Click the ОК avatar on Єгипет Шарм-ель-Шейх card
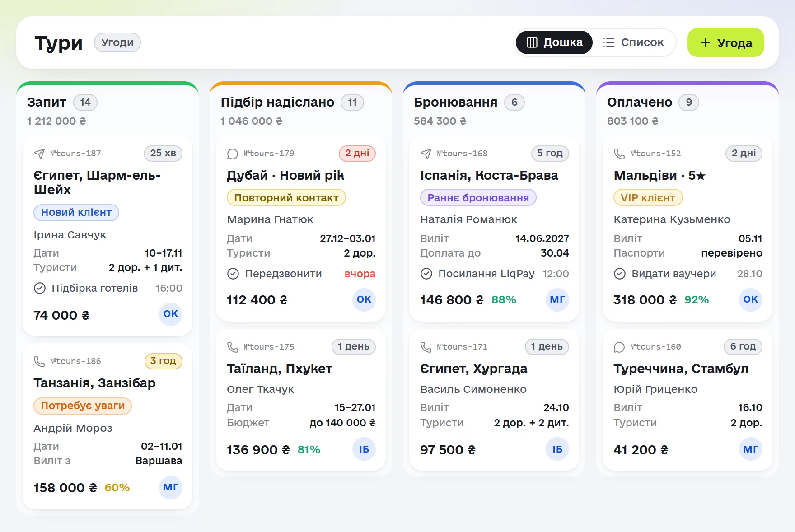This screenshot has height=532, width=795. coord(171,314)
